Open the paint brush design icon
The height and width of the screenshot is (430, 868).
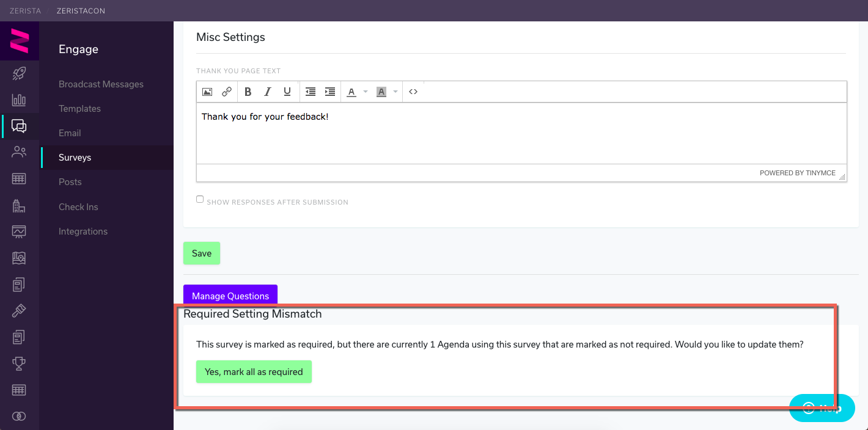(19, 311)
